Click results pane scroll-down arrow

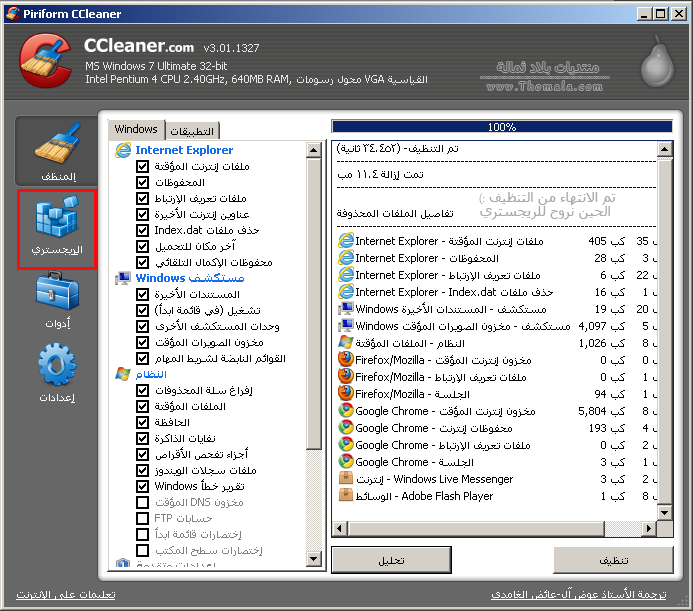(664, 513)
